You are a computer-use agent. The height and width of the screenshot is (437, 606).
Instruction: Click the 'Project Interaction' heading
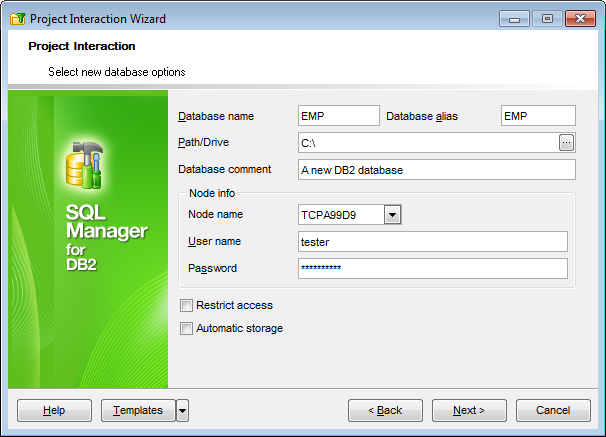click(x=82, y=46)
